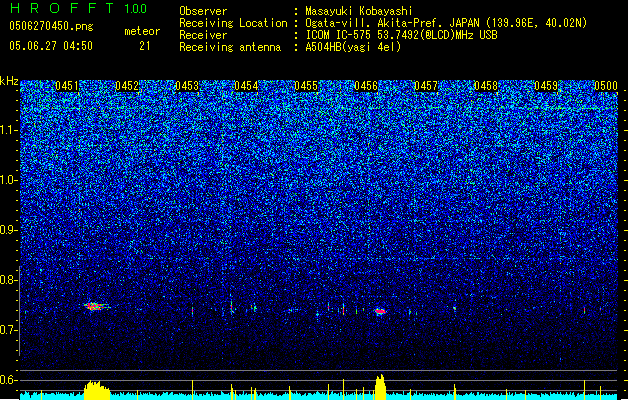
Task: Click the meteor count 21
Action: 145,46
